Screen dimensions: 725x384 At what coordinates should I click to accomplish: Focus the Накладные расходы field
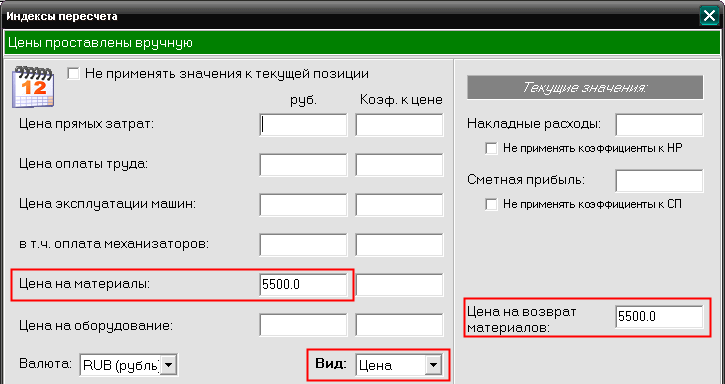[x=659, y=124]
